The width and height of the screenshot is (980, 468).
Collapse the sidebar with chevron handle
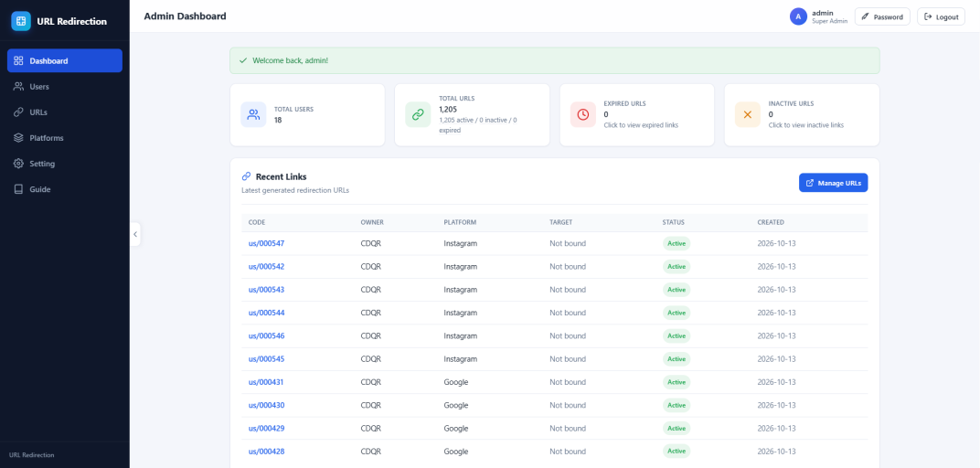click(135, 234)
